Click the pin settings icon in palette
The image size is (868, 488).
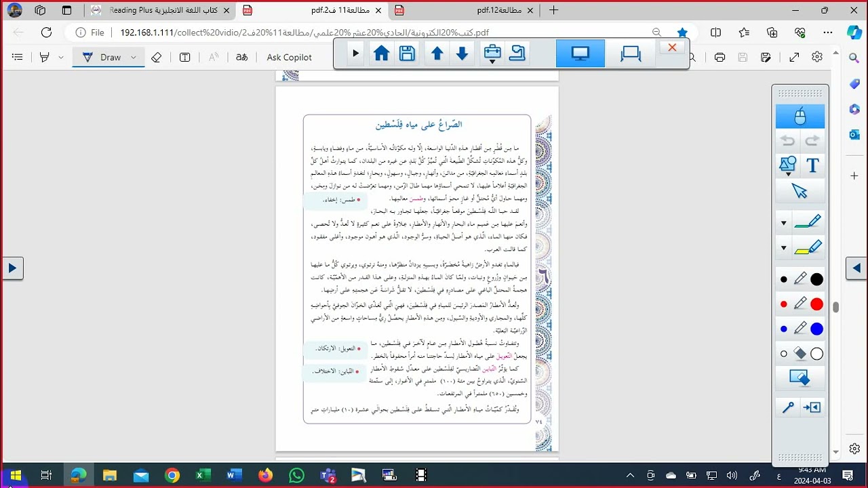(x=788, y=407)
